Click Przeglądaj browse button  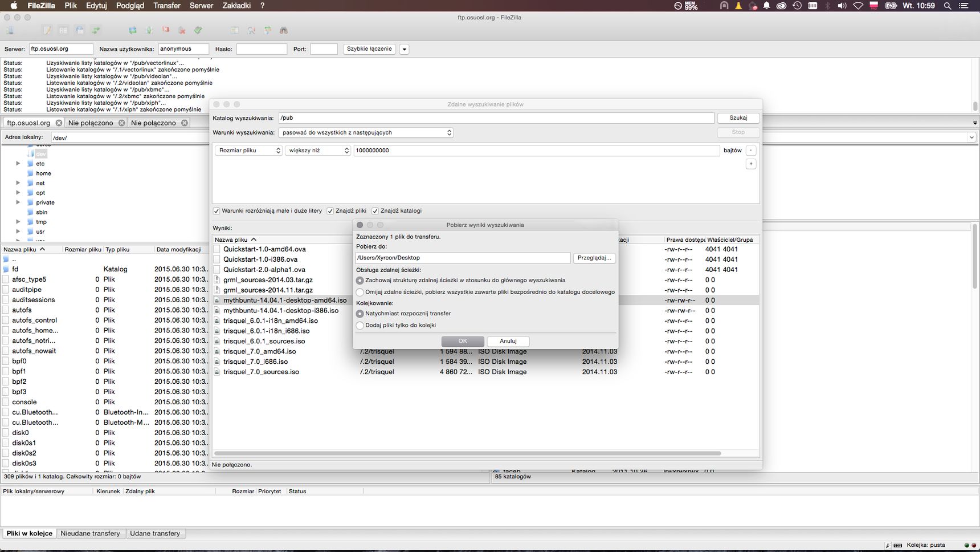[x=594, y=258]
